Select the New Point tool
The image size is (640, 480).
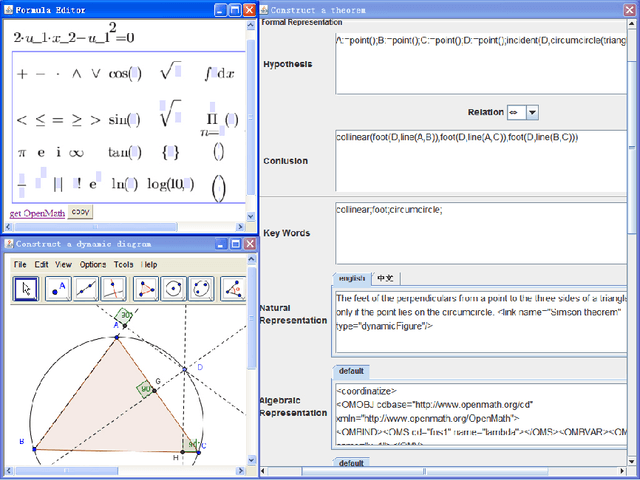click(x=57, y=289)
